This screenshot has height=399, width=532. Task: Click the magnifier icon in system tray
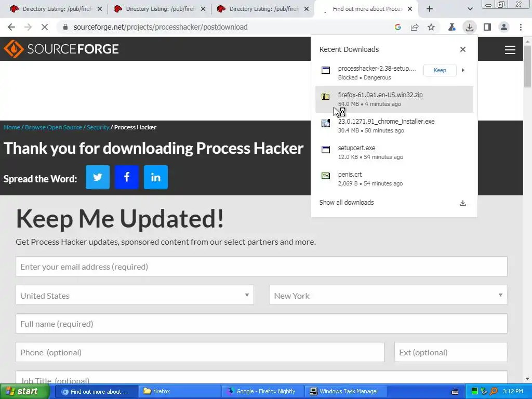pos(494,392)
